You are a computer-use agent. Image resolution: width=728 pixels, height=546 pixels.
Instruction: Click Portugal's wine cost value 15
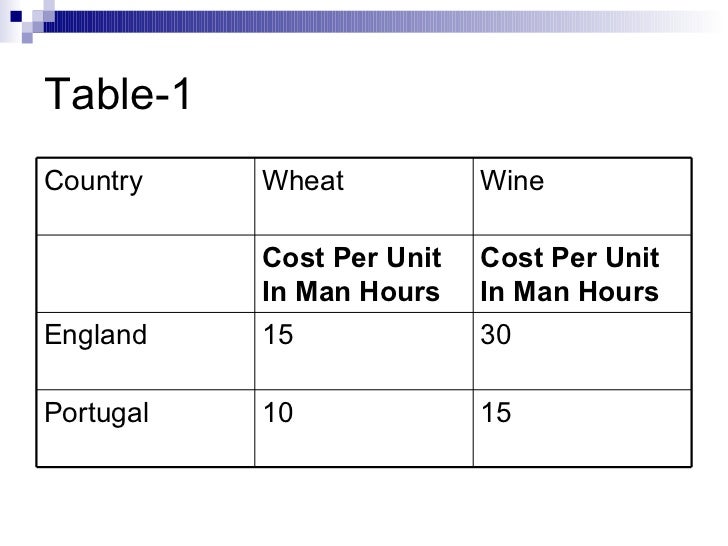click(496, 412)
